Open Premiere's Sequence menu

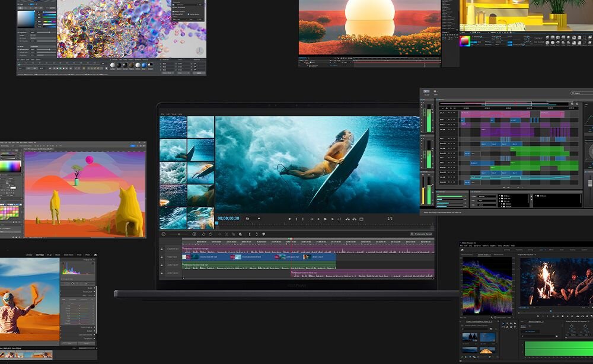click(x=477, y=247)
